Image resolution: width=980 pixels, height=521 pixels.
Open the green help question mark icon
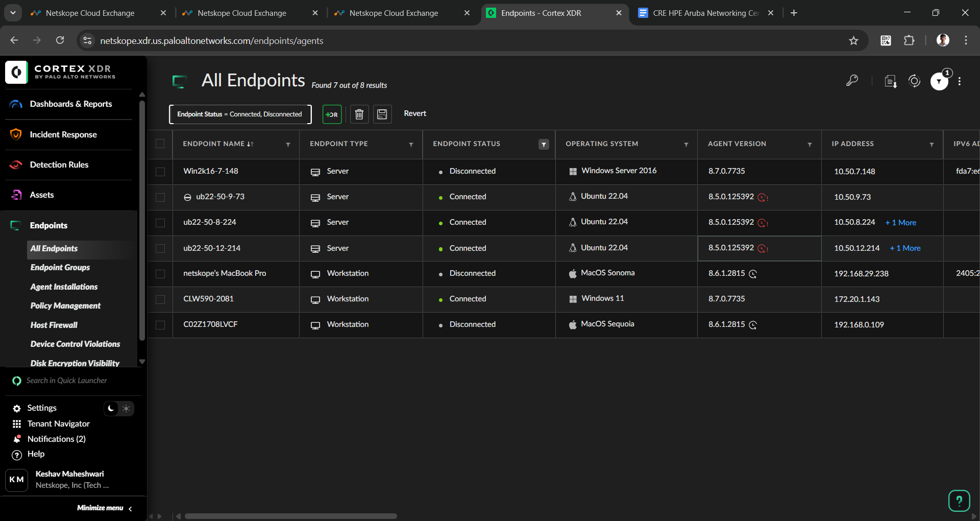(x=959, y=501)
